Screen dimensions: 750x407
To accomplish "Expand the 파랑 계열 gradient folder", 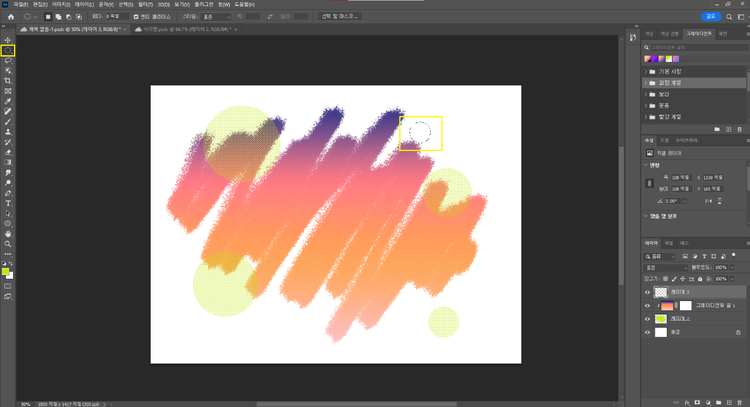I will pyautogui.click(x=646, y=83).
